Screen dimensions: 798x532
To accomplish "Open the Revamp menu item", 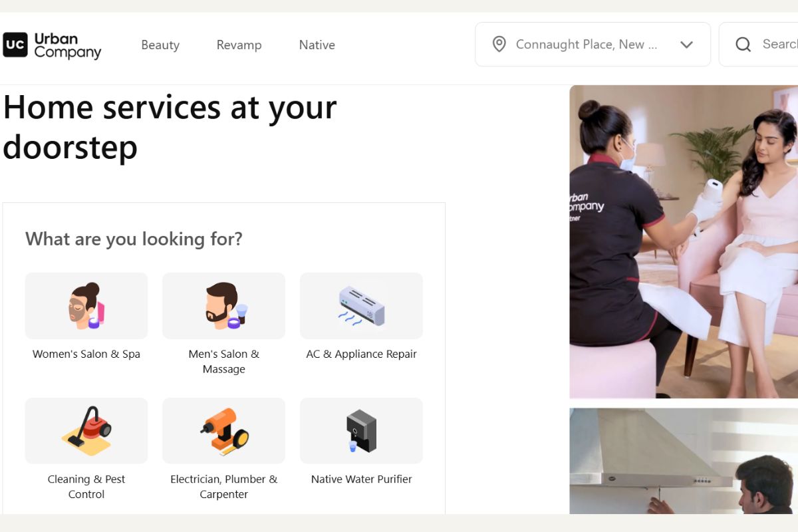I will 239,45.
